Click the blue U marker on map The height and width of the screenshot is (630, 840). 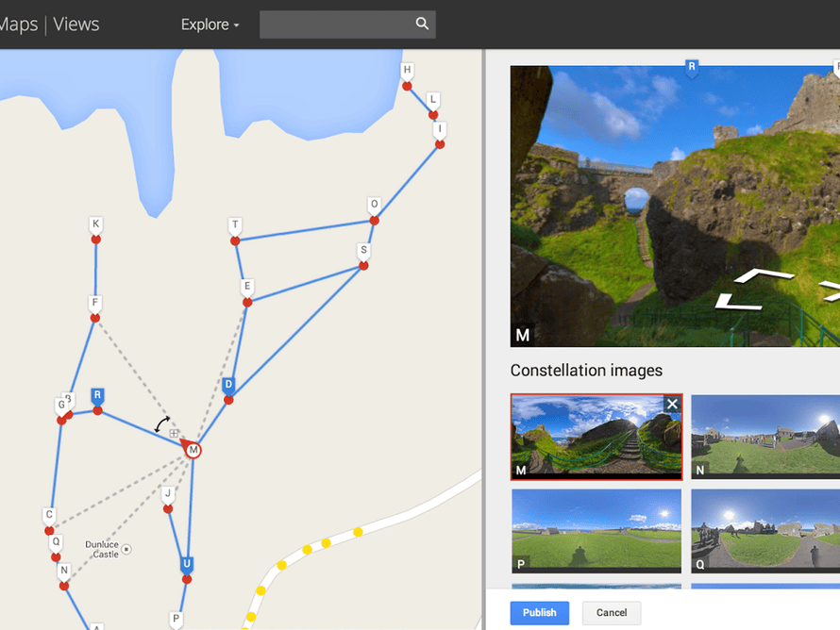187,565
